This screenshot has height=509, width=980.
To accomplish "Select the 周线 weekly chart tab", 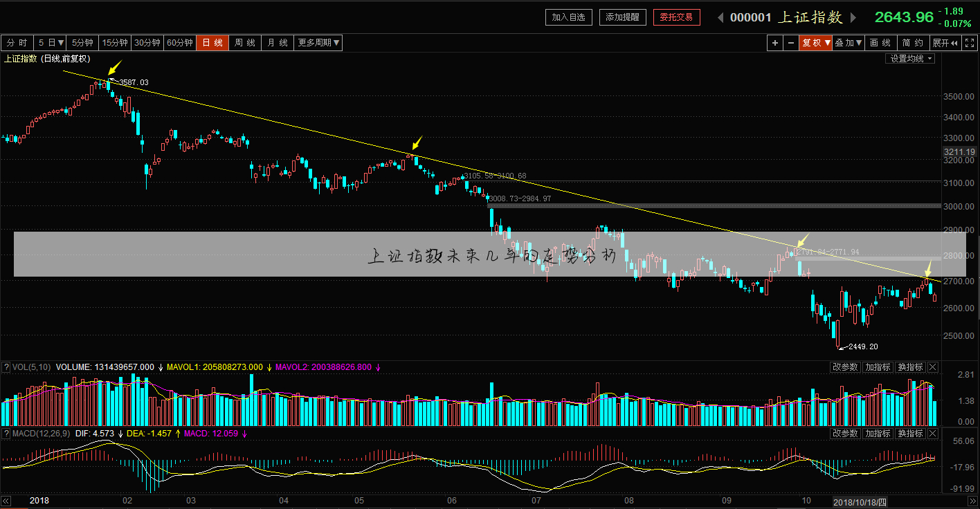I will [x=245, y=43].
